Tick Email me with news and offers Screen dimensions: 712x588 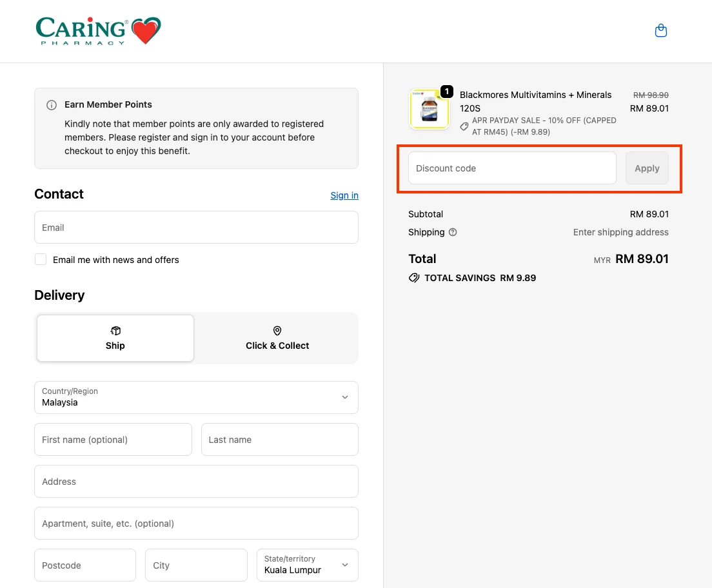[x=41, y=259]
